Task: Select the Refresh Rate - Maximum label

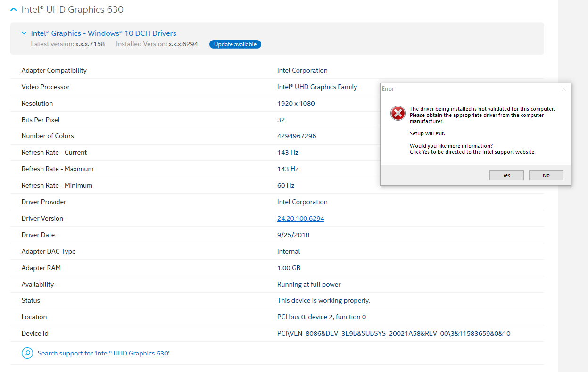Action: (x=58, y=169)
